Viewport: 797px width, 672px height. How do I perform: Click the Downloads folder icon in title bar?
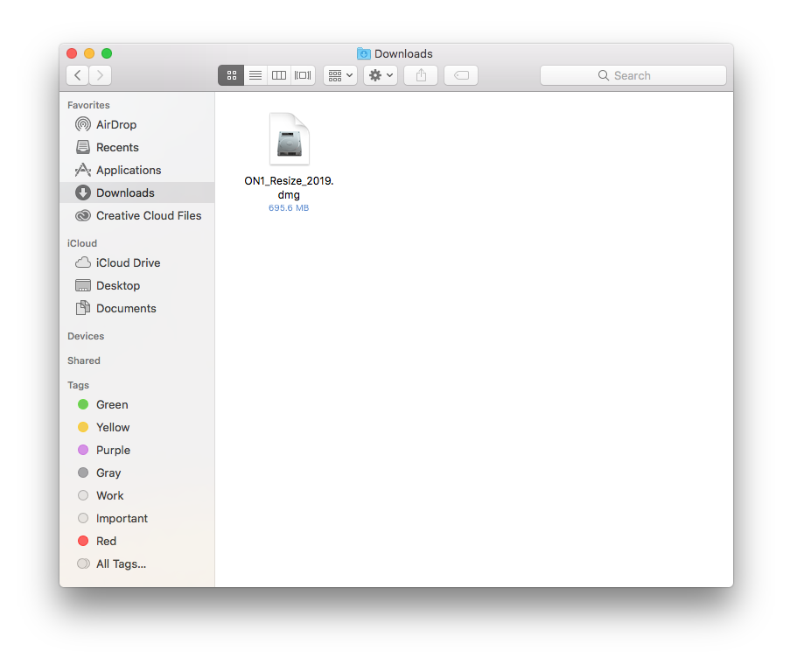coord(363,53)
